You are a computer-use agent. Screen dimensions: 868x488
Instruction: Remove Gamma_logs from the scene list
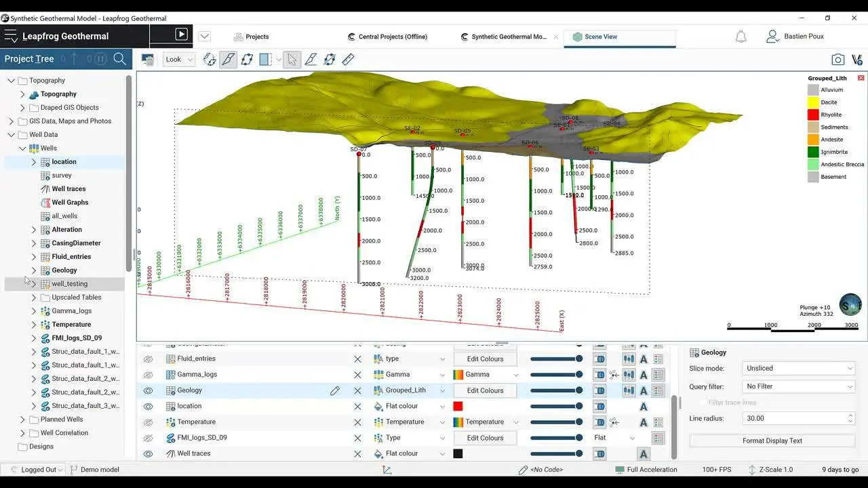coord(357,375)
